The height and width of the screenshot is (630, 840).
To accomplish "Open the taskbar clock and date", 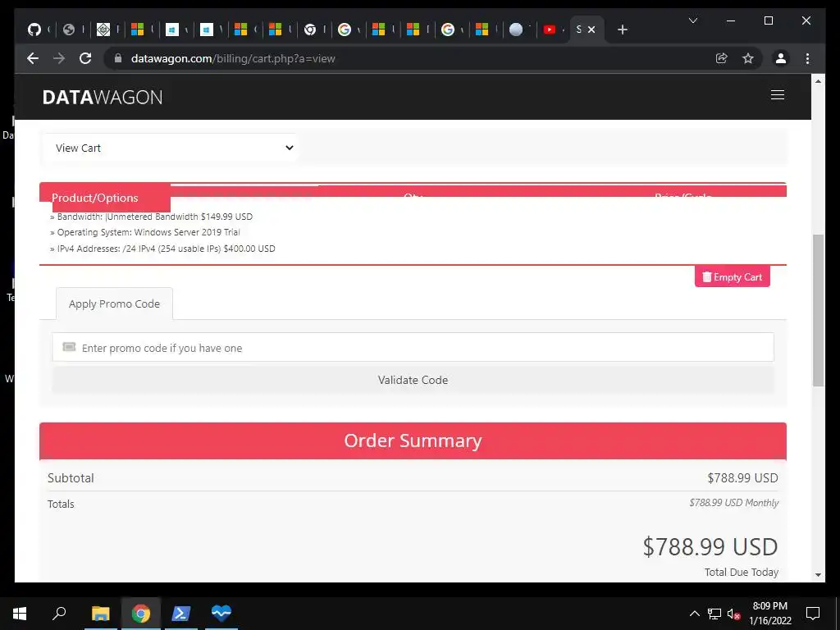I will coord(769,614).
